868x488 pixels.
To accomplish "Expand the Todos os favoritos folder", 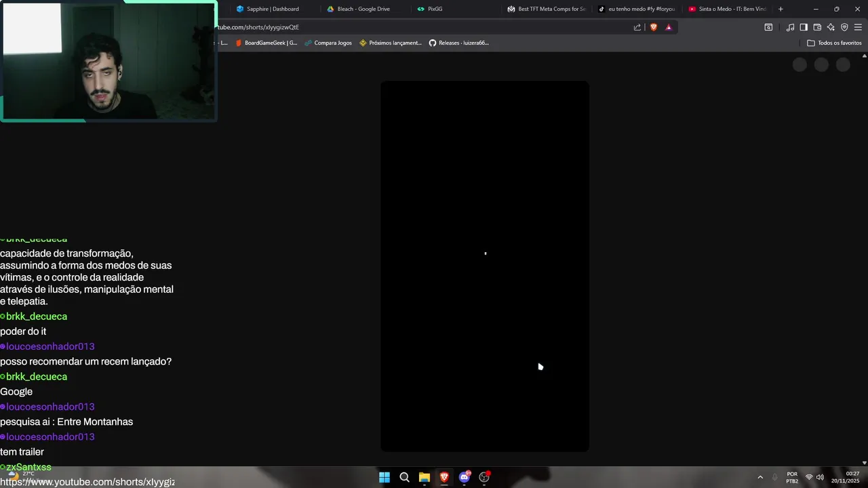I will pos(834,43).
